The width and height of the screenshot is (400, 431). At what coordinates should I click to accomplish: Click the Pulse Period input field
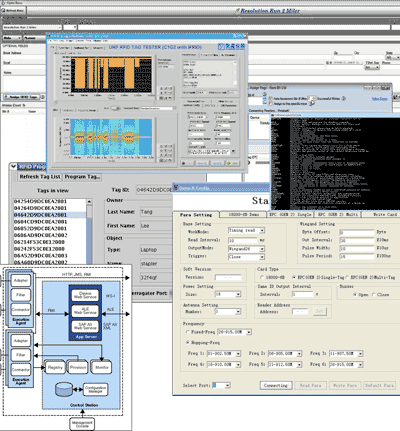pyautogui.click(x=357, y=256)
